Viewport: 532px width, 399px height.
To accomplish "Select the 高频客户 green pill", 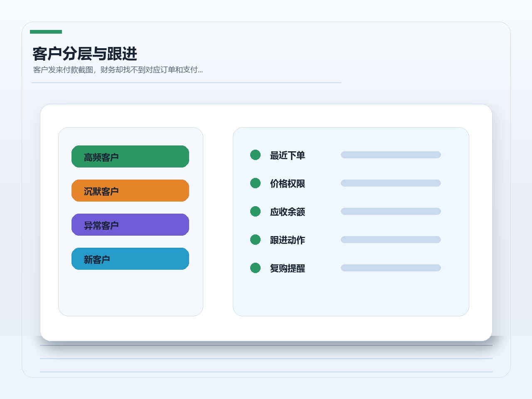I will [130, 157].
